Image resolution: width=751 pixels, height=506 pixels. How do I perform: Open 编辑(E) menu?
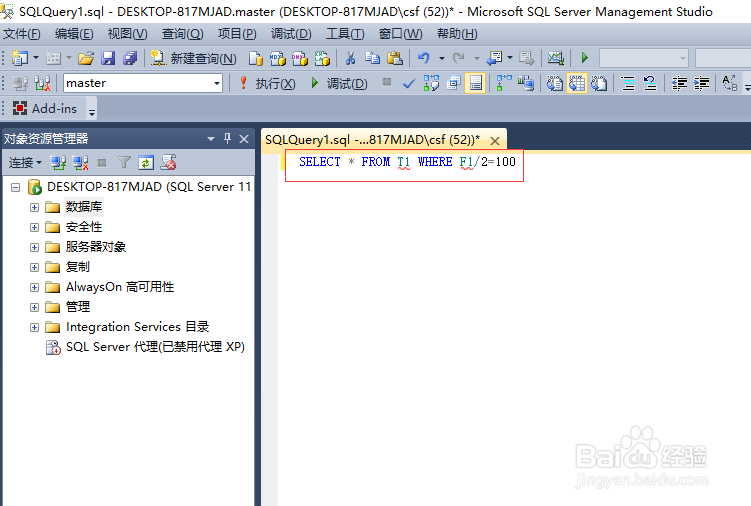[x=74, y=34]
